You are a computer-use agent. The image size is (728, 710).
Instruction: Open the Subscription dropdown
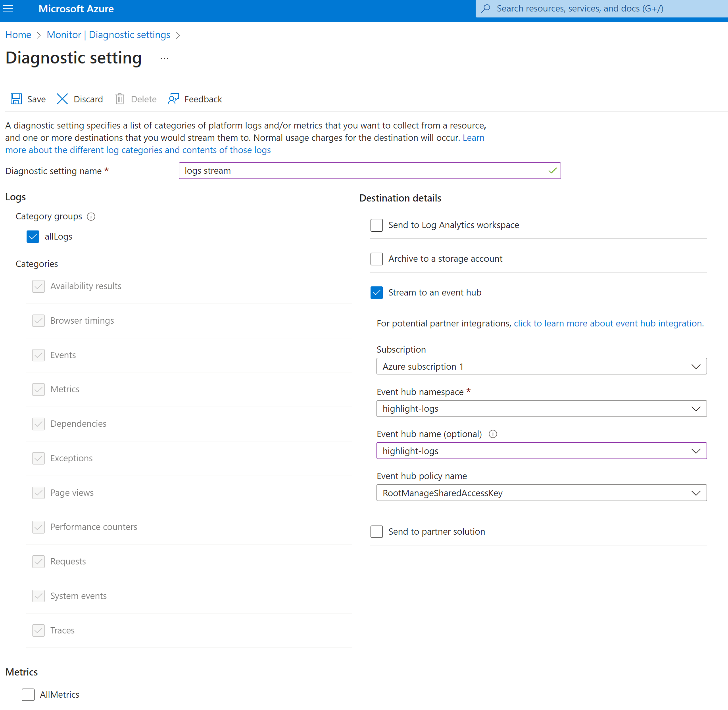coord(541,367)
